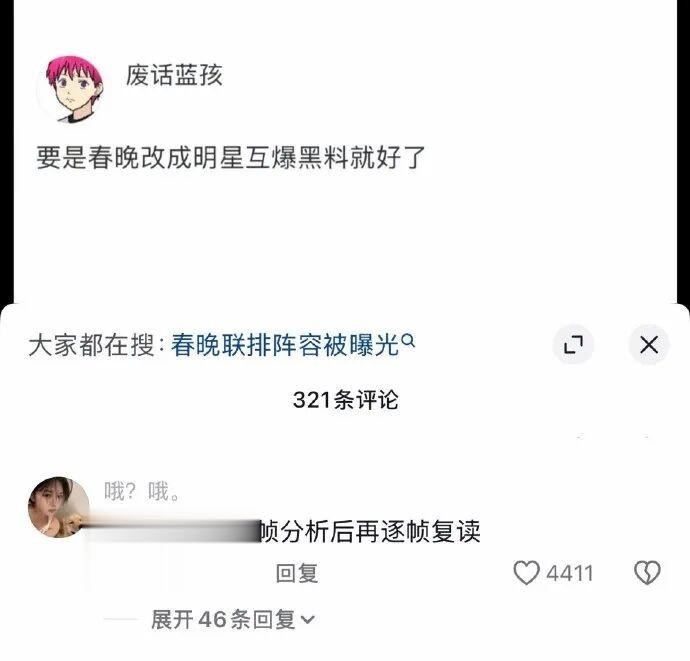The height and width of the screenshot is (661, 690).
Task: Open commenter name 哦?哦。
Action: click(x=142, y=491)
